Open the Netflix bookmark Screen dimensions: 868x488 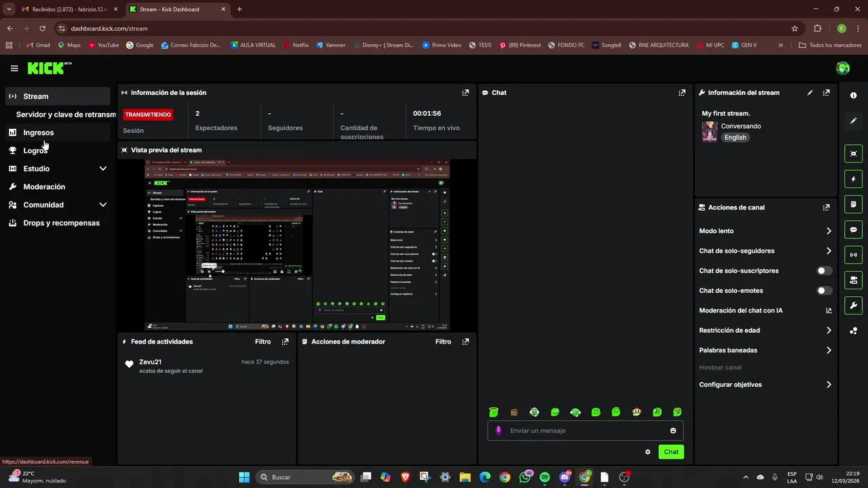pos(296,45)
